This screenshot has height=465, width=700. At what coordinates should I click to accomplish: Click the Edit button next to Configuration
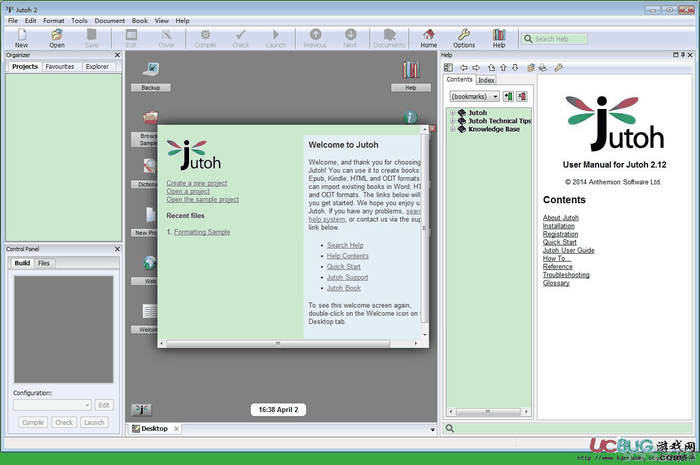coord(104,405)
